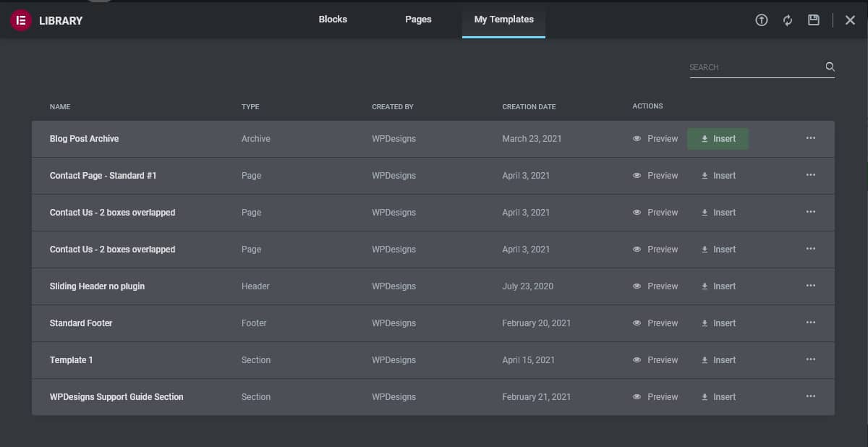Select the My Templates tab
This screenshot has width=868, height=447.
point(503,20)
